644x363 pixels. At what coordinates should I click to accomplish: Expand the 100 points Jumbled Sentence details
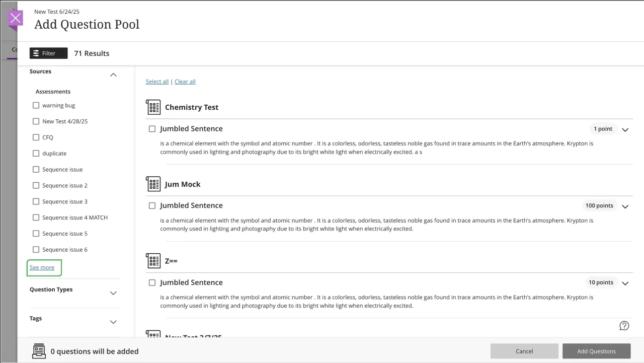coord(625,206)
